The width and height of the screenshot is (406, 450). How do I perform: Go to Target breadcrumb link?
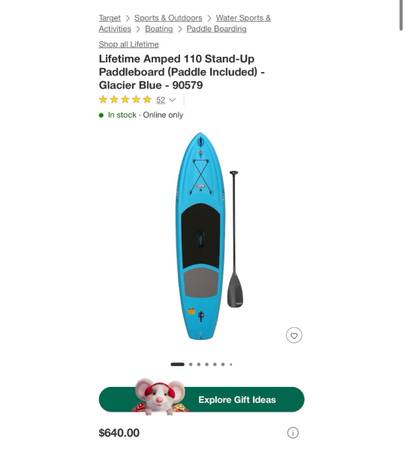coord(110,18)
